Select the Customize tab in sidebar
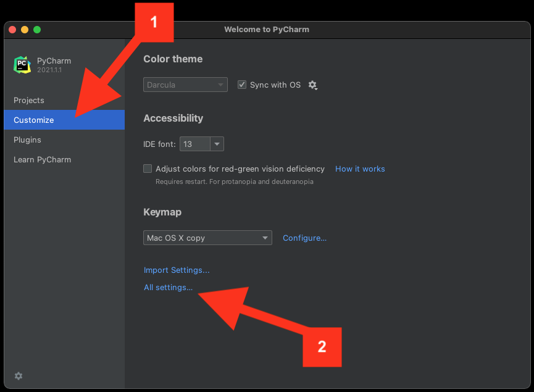Image resolution: width=534 pixels, height=392 pixels. point(34,120)
